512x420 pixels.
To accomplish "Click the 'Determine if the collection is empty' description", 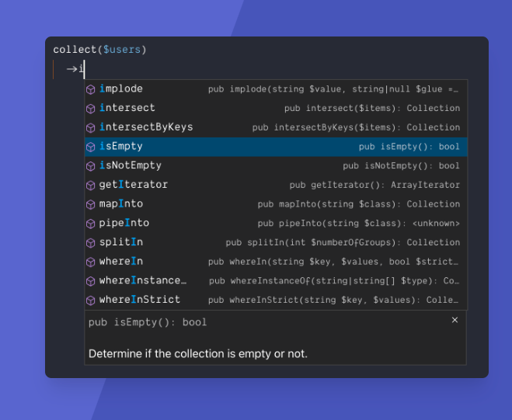I will (x=198, y=354).
